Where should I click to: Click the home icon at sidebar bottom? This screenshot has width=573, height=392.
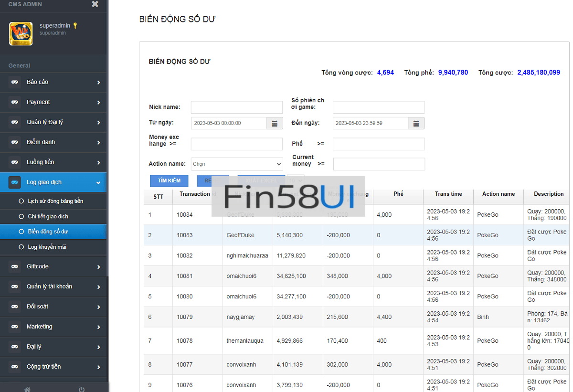(x=27, y=389)
